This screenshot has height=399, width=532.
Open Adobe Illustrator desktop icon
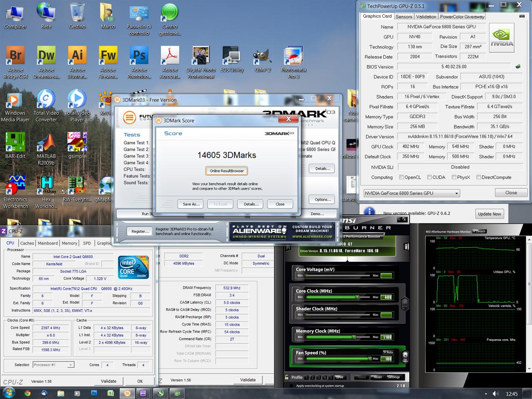click(77, 62)
